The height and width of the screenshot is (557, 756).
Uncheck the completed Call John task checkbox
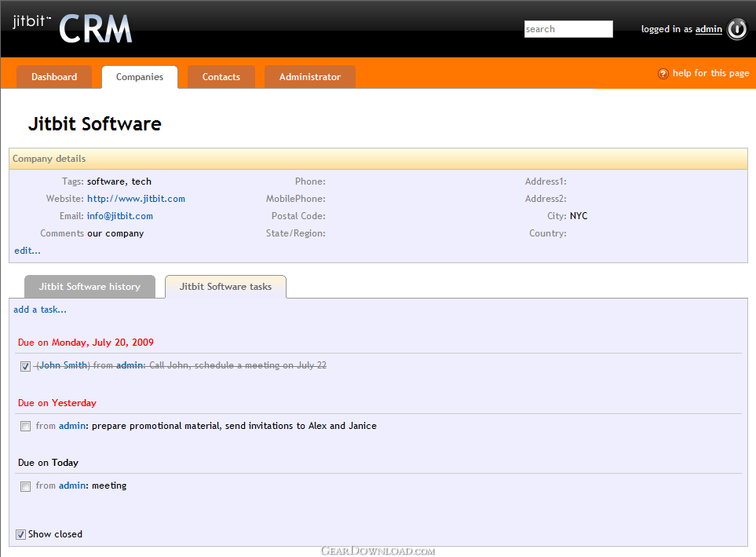click(26, 366)
